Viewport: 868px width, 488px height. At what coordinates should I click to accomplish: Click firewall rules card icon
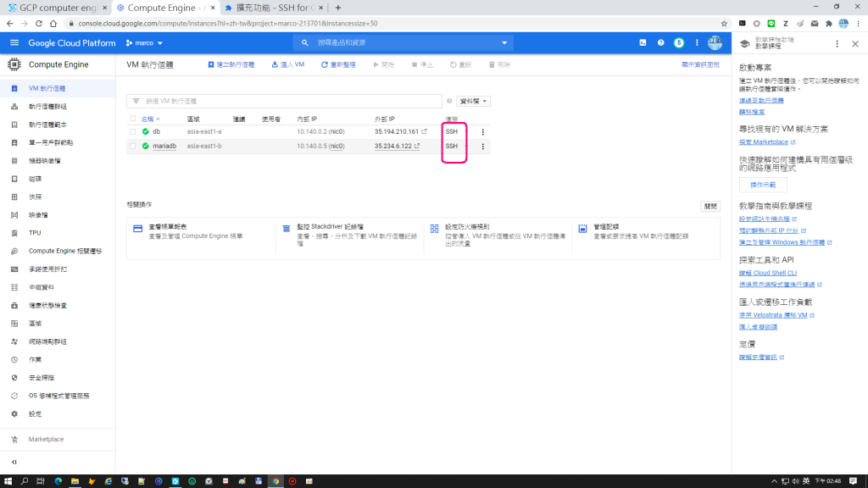pyautogui.click(x=435, y=229)
